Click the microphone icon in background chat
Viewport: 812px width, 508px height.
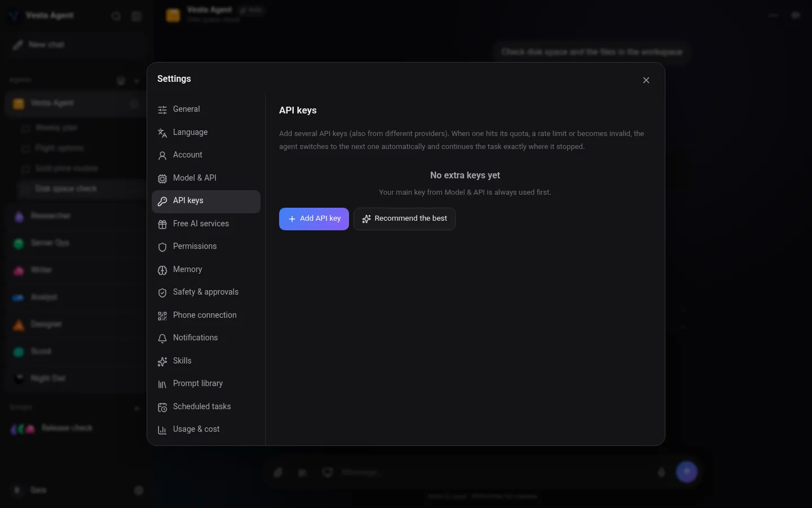661,472
